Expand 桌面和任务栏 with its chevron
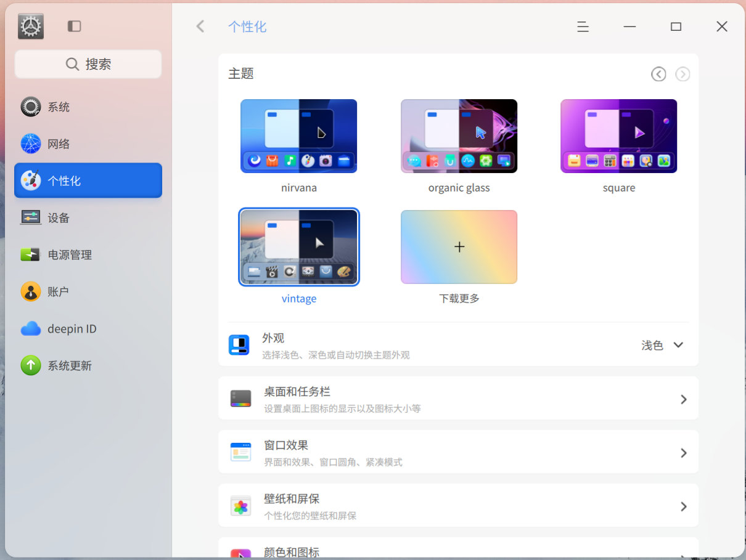 pyautogui.click(x=683, y=399)
